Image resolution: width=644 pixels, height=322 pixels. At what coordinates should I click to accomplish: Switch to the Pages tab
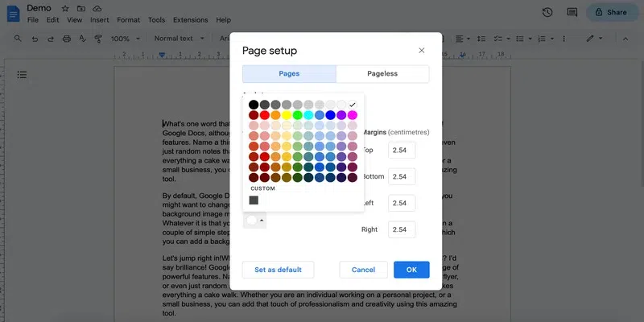pyautogui.click(x=289, y=74)
